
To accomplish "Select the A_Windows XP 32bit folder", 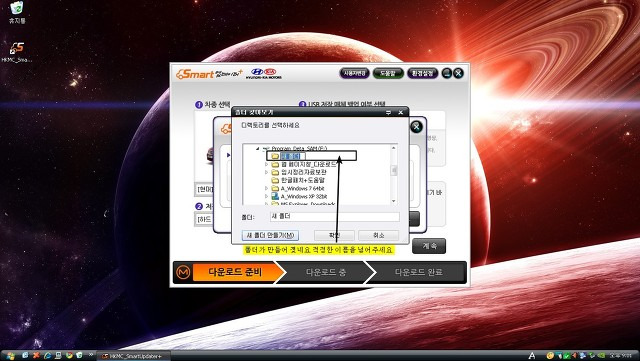I will coord(304,196).
